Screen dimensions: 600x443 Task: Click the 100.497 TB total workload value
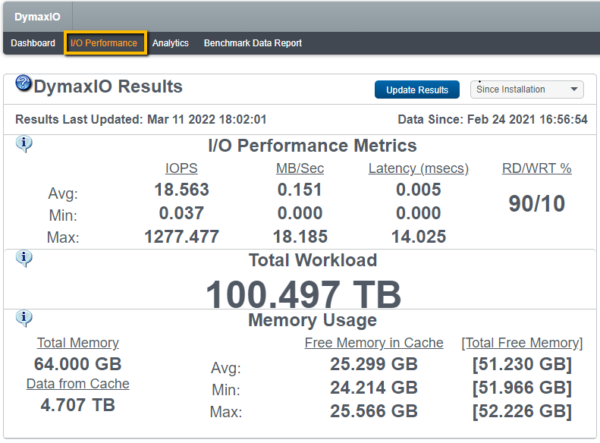(x=303, y=294)
